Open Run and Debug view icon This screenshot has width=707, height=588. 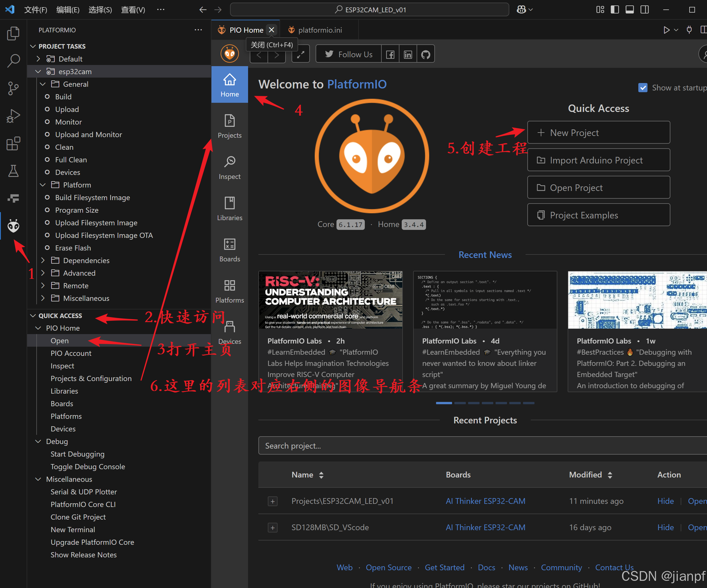[13, 116]
